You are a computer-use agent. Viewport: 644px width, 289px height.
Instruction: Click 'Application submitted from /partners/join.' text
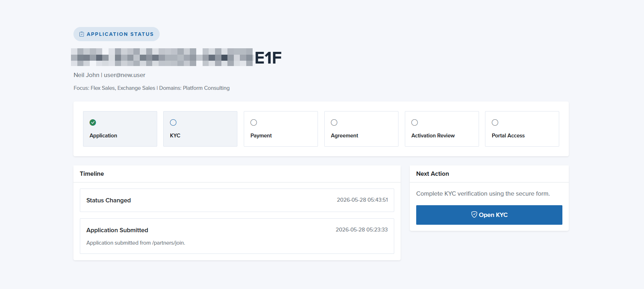[136, 243]
